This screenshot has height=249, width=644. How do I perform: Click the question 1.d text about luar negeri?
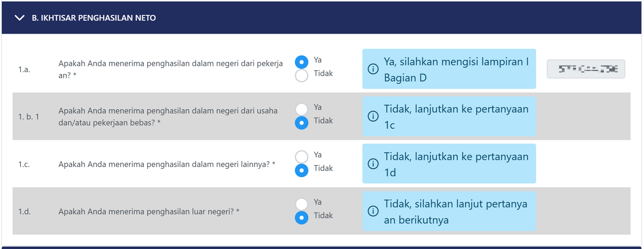[149, 212]
